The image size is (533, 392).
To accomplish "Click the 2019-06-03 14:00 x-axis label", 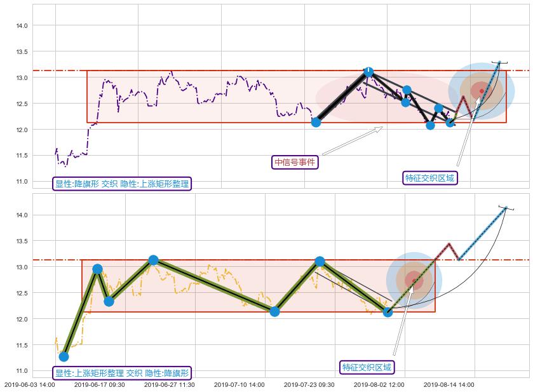I will click(x=29, y=385).
